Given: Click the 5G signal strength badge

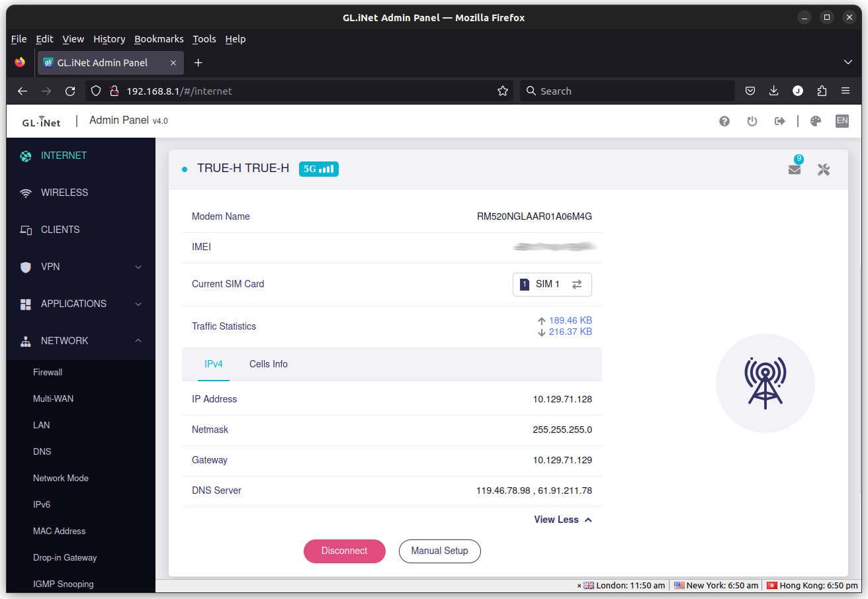Looking at the screenshot, I should pos(319,169).
